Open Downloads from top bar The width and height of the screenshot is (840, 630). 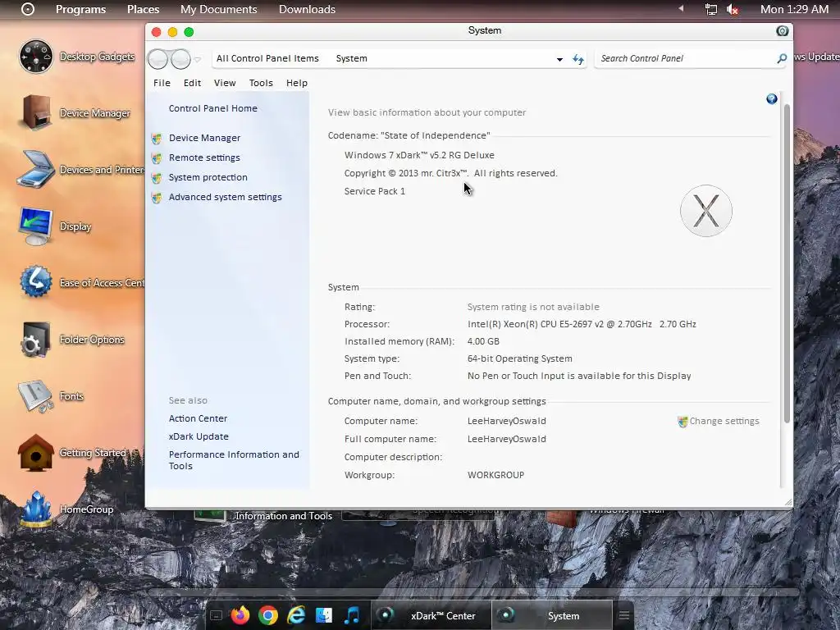[x=307, y=9]
